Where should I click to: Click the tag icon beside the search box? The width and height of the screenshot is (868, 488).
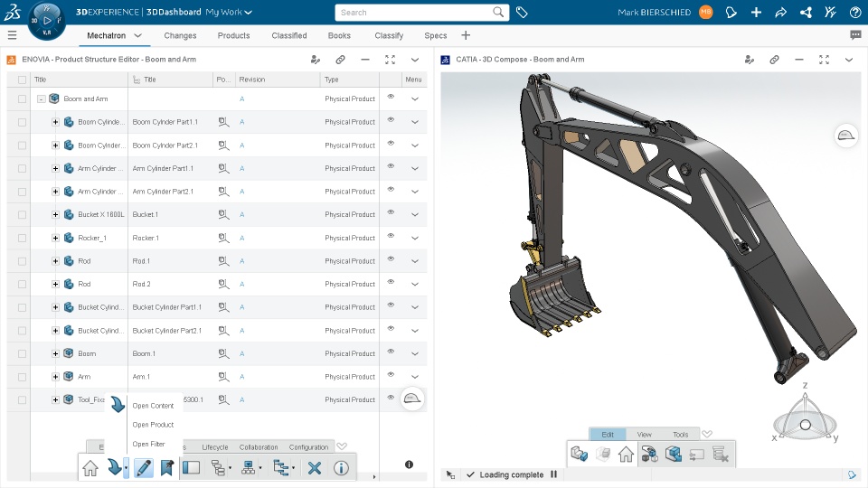pyautogui.click(x=522, y=12)
